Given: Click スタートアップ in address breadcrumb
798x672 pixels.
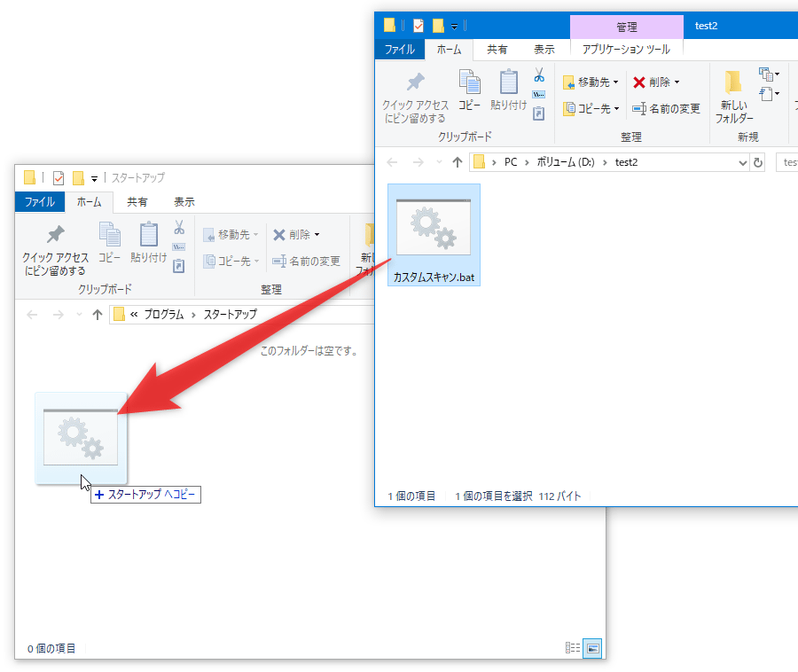Looking at the screenshot, I should pos(231,315).
